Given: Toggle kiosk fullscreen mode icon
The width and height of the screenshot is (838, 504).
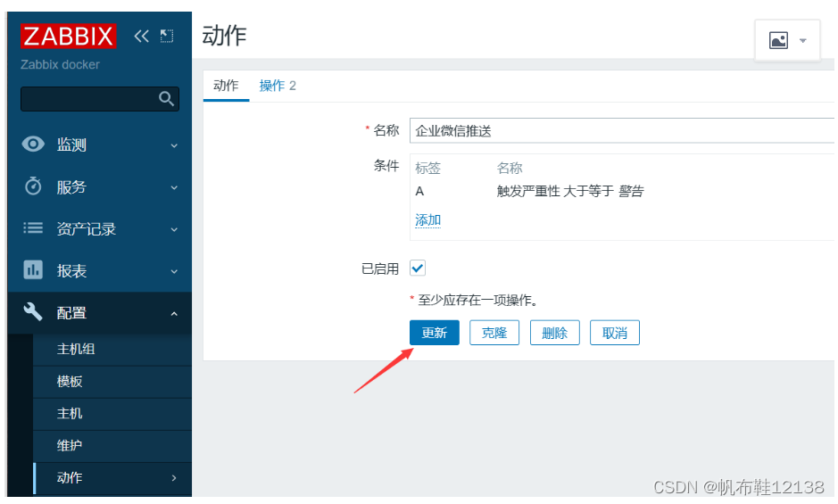Looking at the screenshot, I should tap(167, 37).
